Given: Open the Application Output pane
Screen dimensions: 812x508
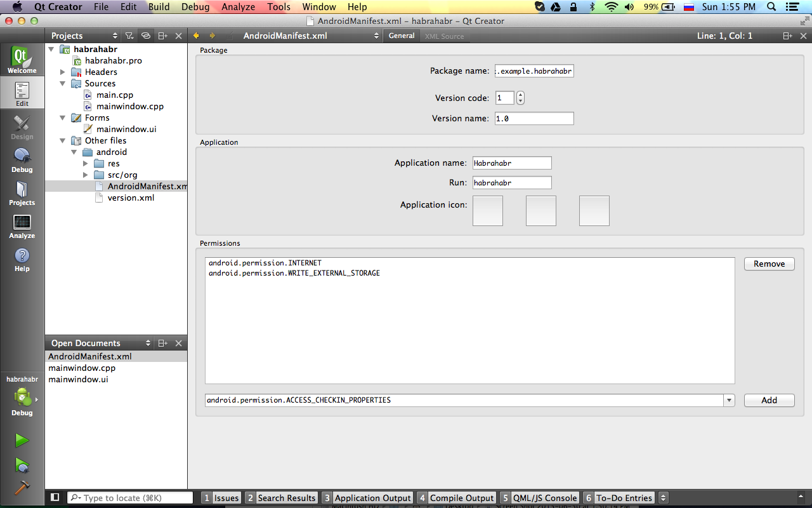Looking at the screenshot, I should tap(367, 498).
